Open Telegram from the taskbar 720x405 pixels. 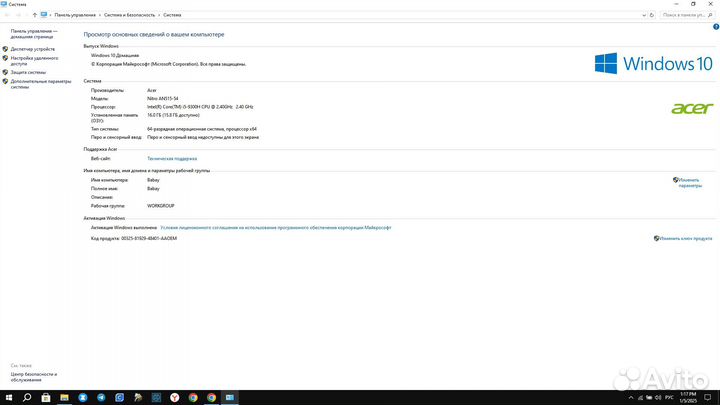coord(101,398)
